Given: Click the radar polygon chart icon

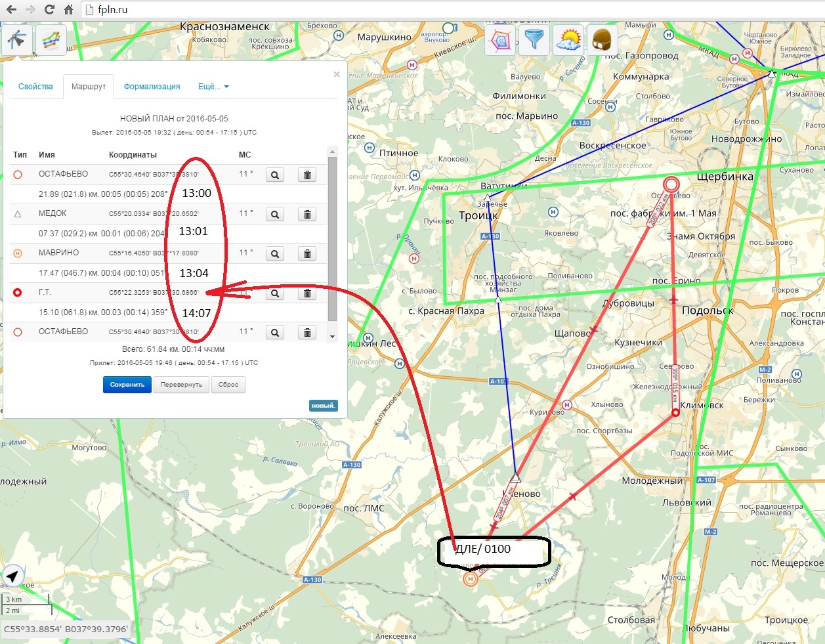Looking at the screenshot, I should coord(501,41).
